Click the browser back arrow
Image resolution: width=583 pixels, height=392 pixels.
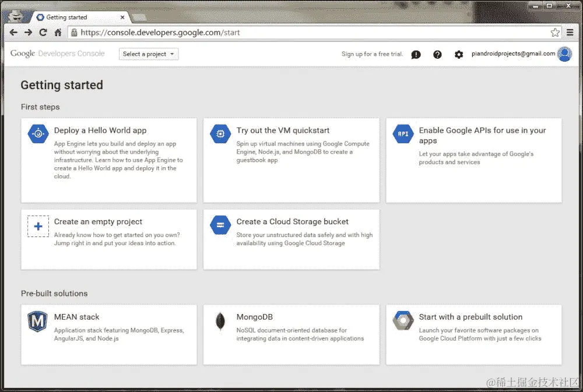[13, 32]
